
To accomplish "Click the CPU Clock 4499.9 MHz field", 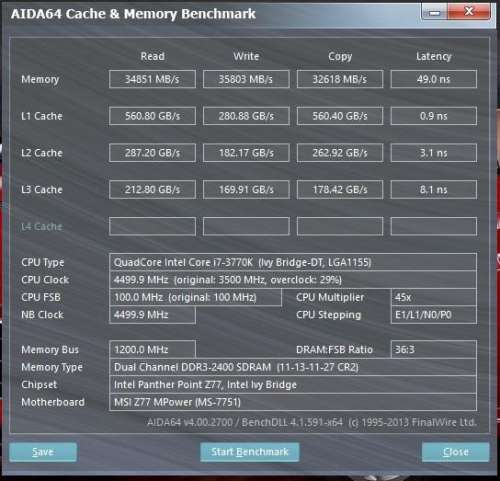I will 293,280.
